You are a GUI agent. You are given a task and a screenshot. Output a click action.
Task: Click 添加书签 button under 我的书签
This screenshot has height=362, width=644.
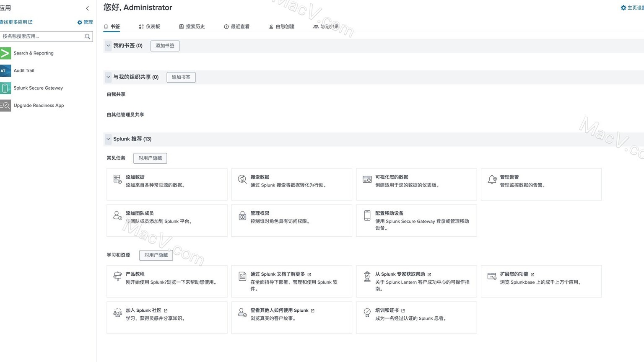tap(165, 46)
